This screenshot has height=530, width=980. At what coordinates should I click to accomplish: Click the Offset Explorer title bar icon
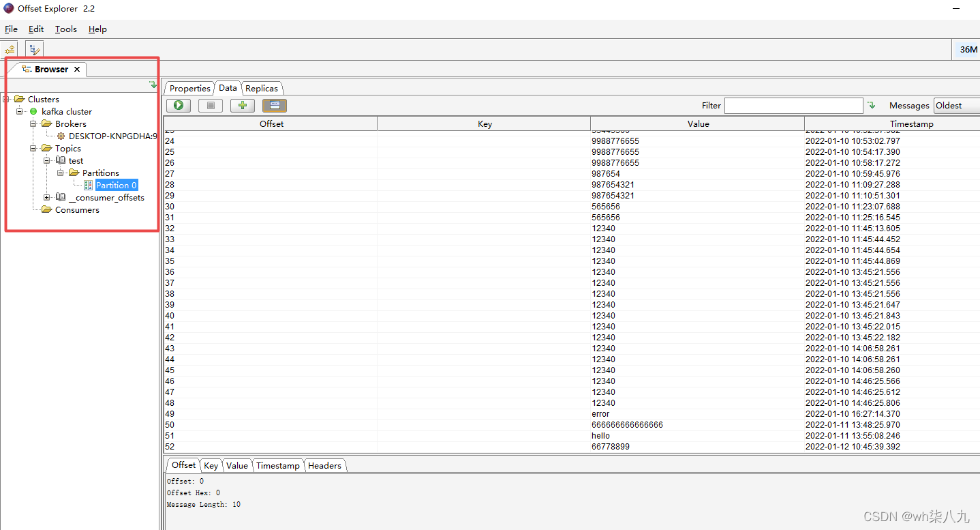coord(8,8)
